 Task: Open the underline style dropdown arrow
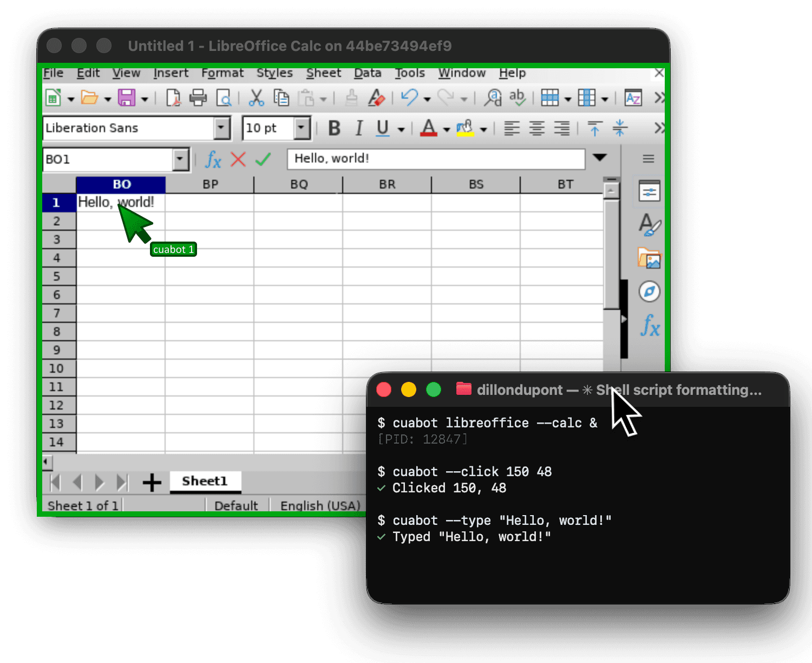coord(401,129)
